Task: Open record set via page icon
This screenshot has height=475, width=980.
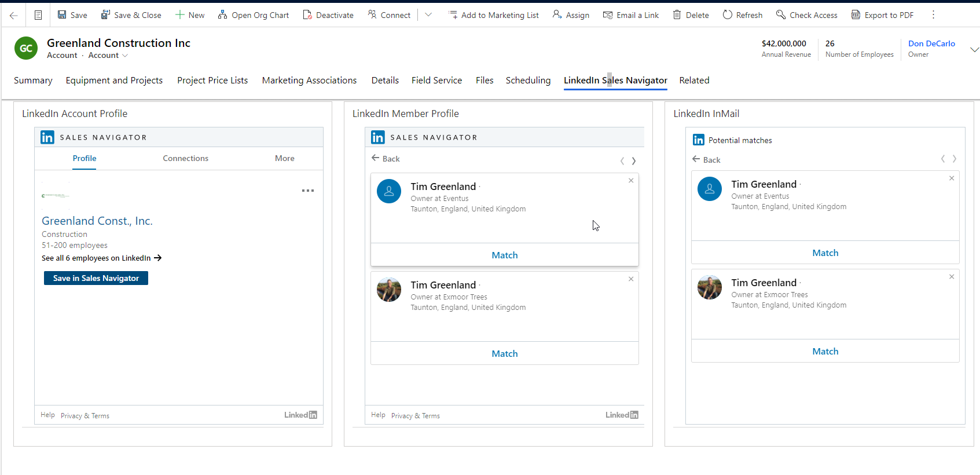Action: click(38, 15)
